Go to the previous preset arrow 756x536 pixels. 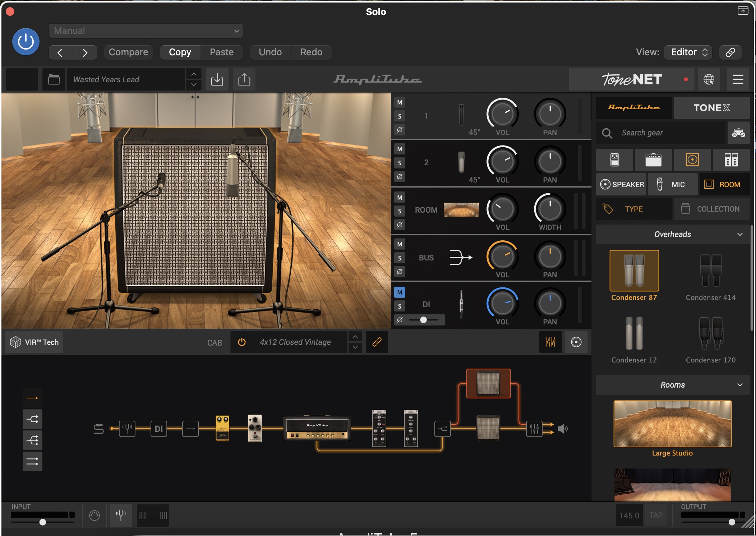coord(60,52)
